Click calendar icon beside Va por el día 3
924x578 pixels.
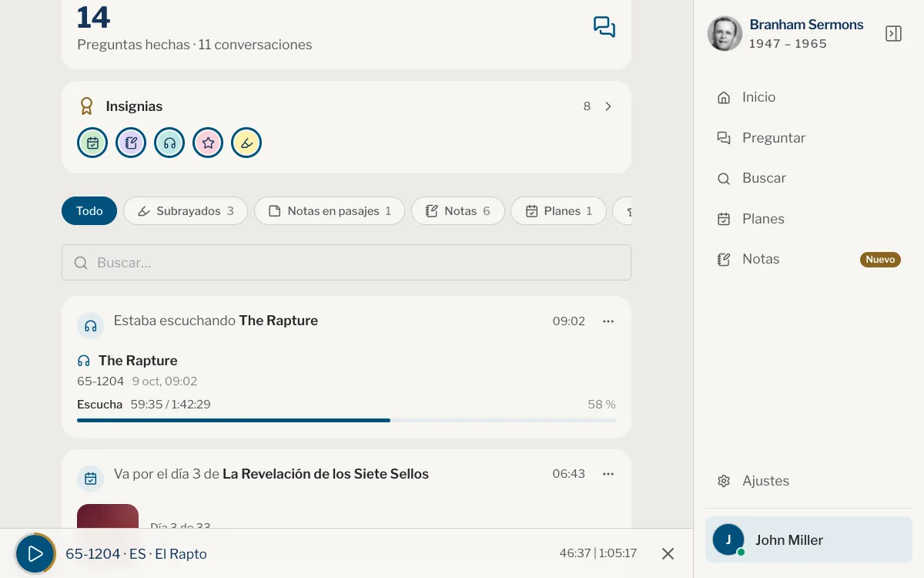(91, 479)
